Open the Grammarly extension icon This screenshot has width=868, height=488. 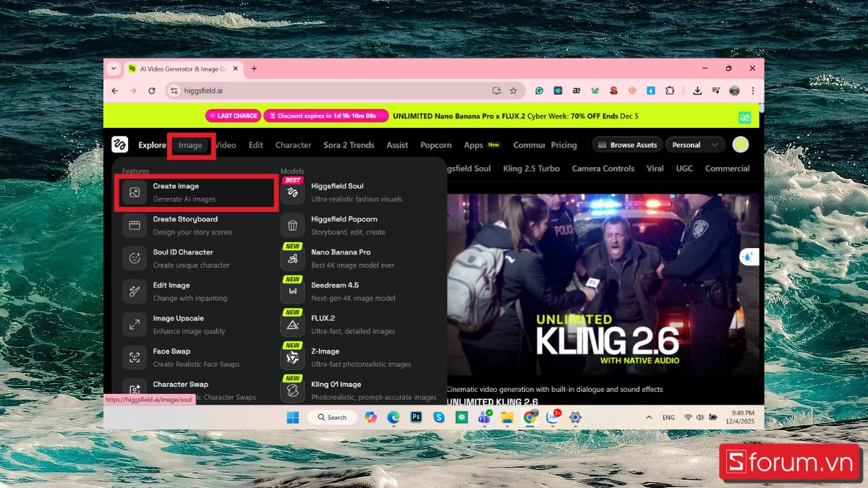pos(539,90)
